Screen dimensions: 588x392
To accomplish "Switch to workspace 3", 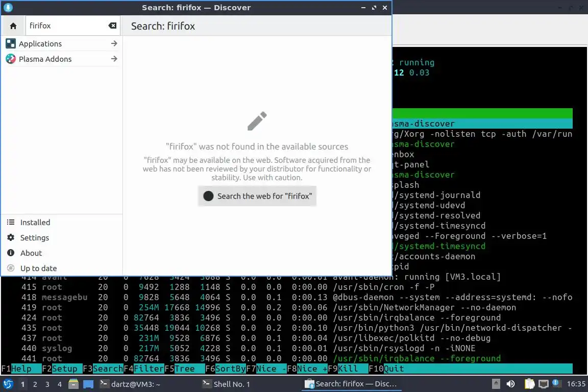I will click(x=47, y=384).
